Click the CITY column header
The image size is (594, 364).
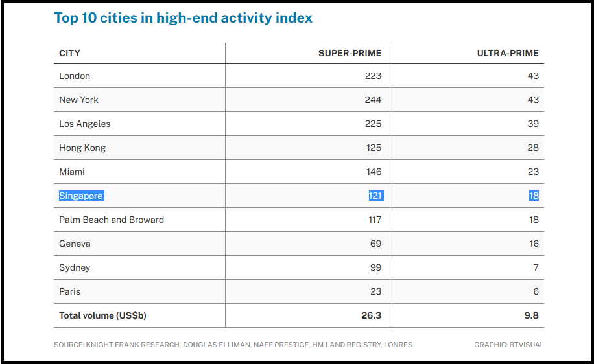coord(70,53)
